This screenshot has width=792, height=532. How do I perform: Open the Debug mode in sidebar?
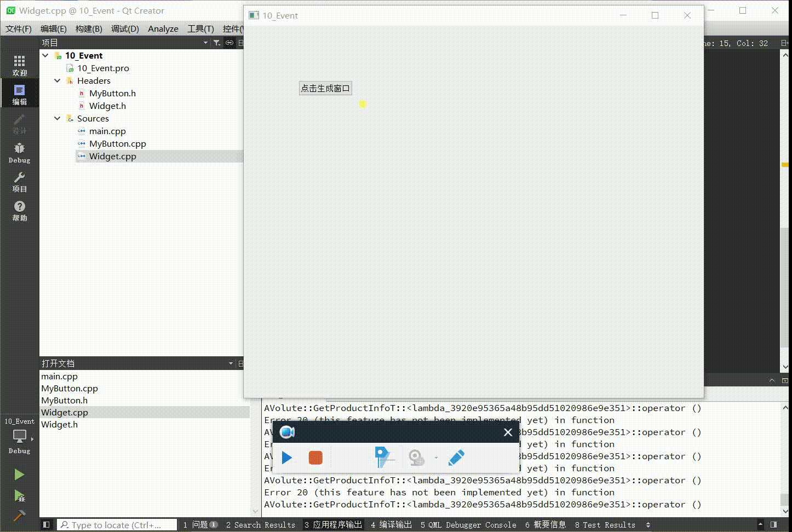19,153
